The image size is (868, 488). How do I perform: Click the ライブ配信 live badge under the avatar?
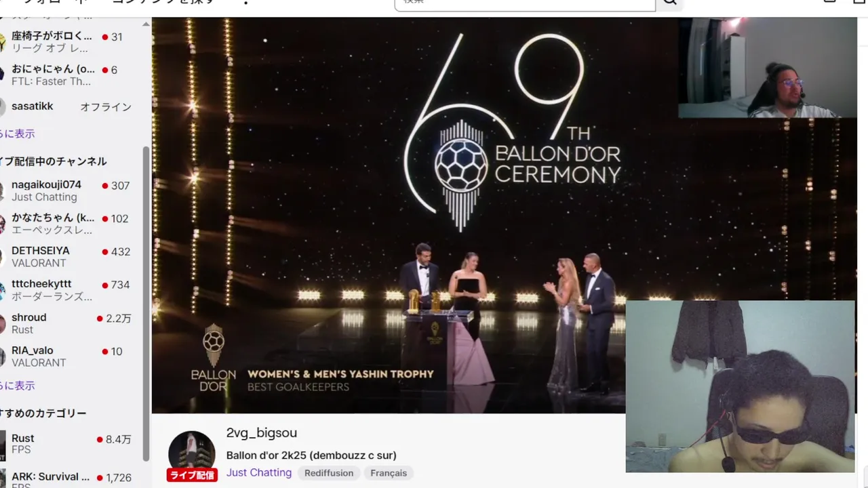tap(192, 475)
